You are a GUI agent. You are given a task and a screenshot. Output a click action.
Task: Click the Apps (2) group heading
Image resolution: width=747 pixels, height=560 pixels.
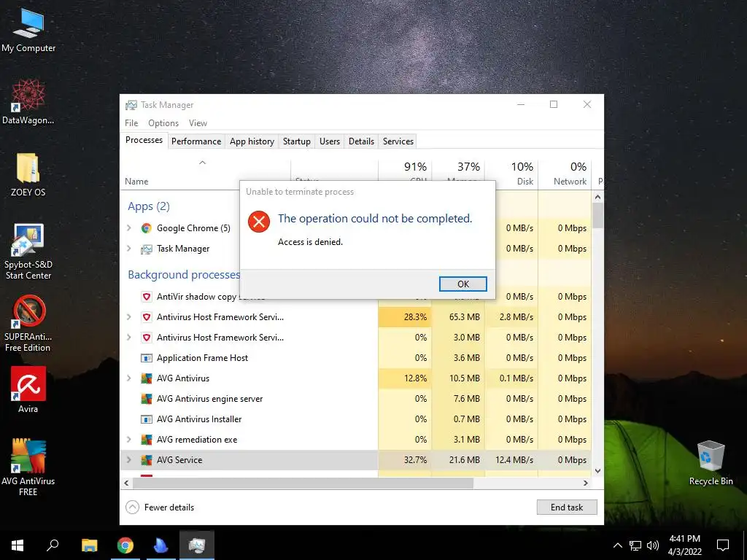pyautogui.click(x=149, y=206)
